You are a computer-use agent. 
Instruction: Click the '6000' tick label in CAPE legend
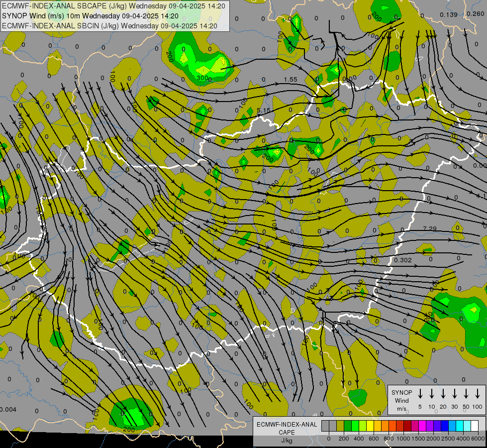(478, 439)
